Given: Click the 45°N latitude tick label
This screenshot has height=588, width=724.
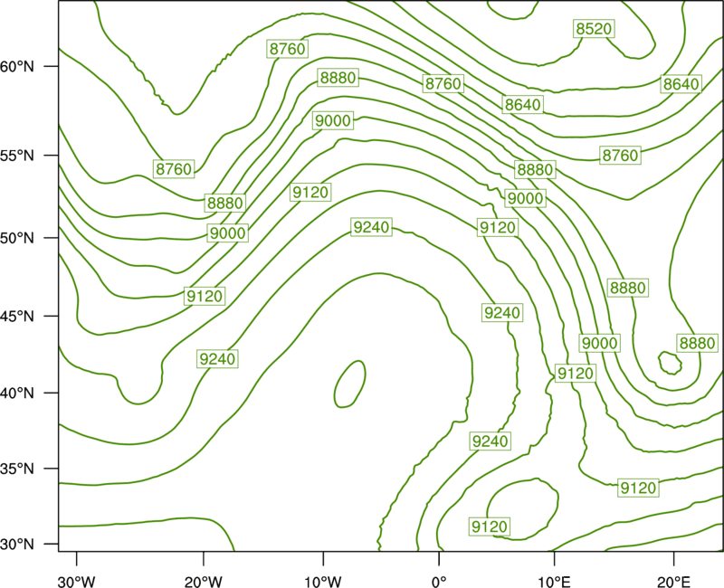Looking at the screenshot, I should click(x=17, y=316).
